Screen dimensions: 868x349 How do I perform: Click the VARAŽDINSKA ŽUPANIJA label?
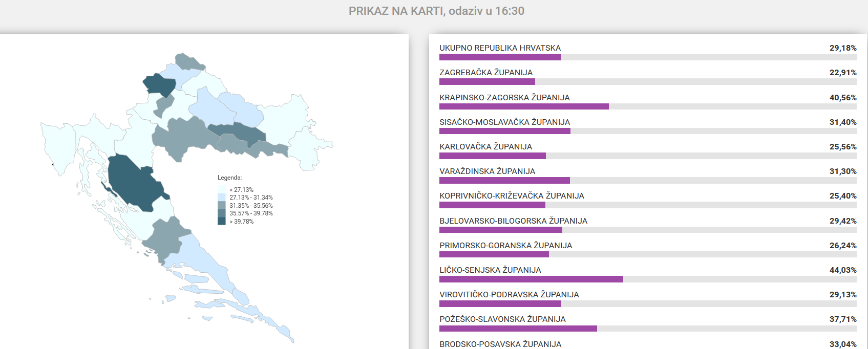[x=487, y=171]
